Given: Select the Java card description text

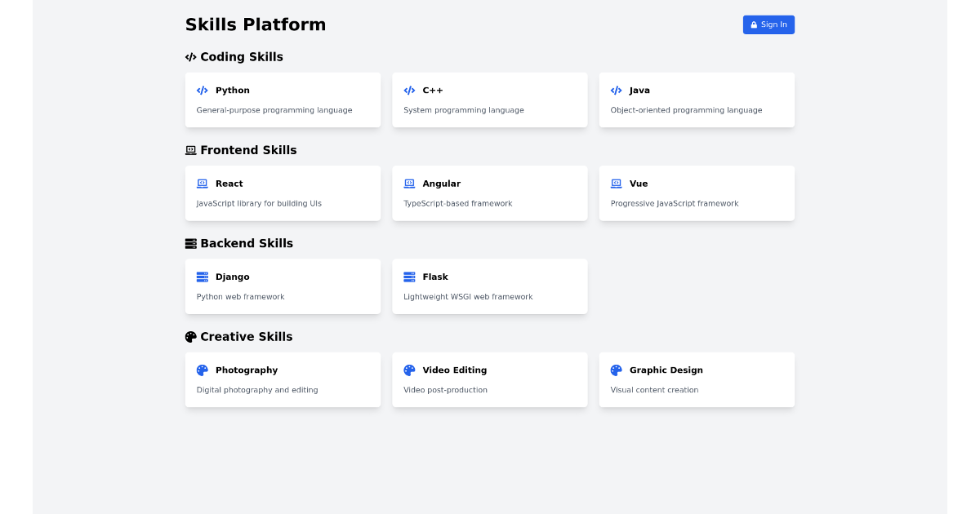Looking at the screenshot, I should pyautogui.click(x=686, y=110).
